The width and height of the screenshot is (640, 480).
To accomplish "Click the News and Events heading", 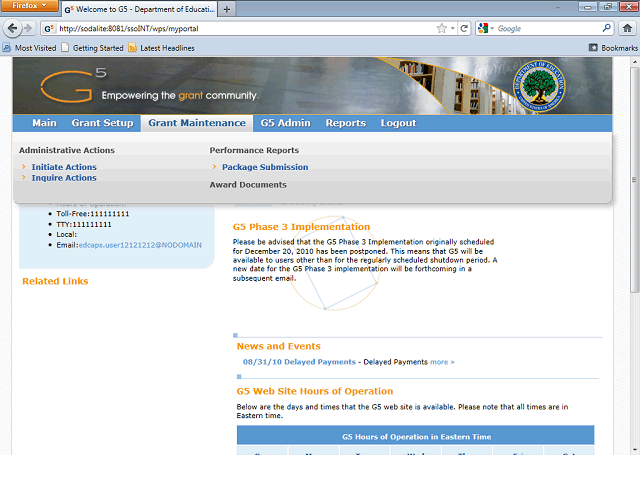I will [278, 346].
